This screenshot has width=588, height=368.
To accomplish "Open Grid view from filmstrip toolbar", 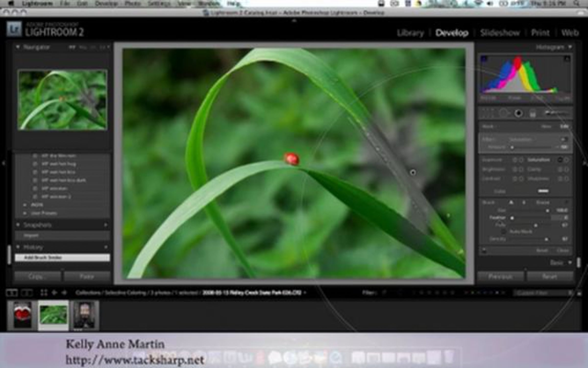I will 44,293.
